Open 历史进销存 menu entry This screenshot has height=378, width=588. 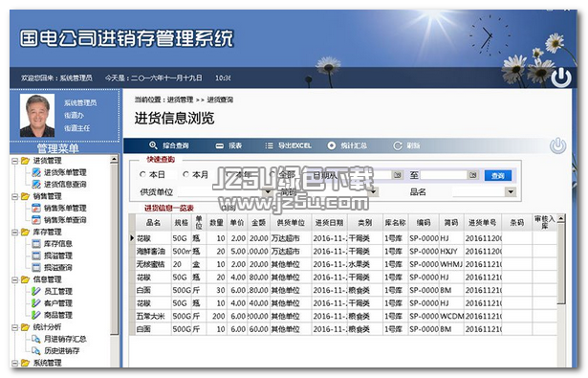pos(62,351)
